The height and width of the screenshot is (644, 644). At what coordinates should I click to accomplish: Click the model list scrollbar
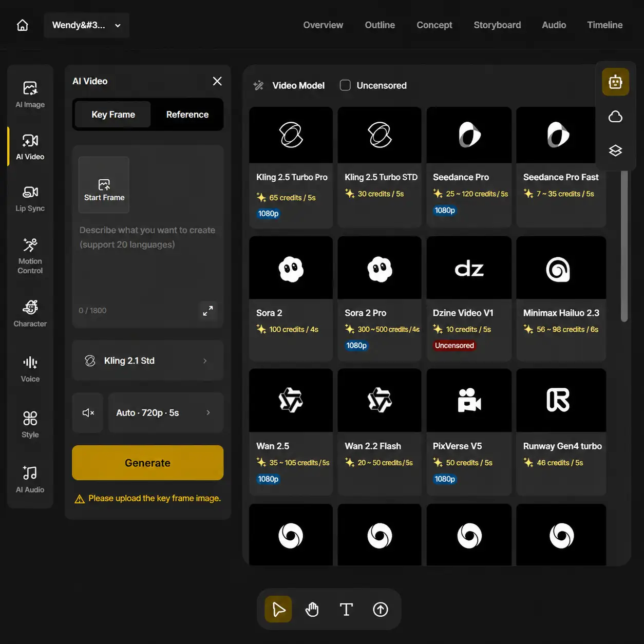pyautogui.click(x=624, y=247)
